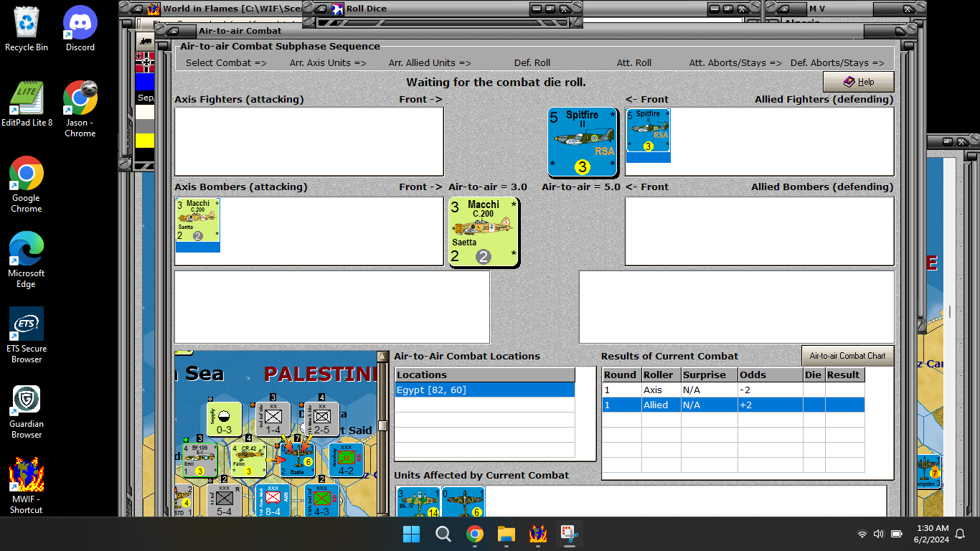The image size is (980, 551).
Task: Open File Explorer from the taskbar
Action: pyautogui.click(x=507, y=534)
